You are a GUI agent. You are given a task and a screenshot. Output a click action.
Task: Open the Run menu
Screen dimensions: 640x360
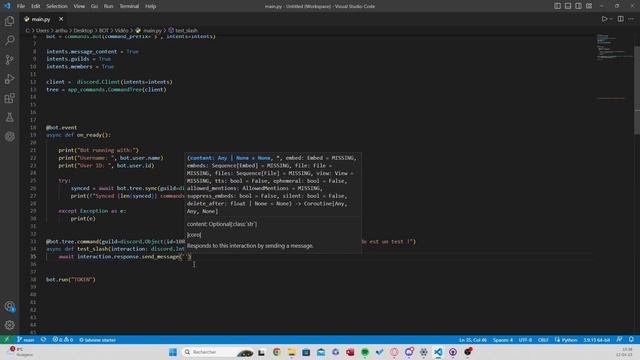tap(108, 6)
